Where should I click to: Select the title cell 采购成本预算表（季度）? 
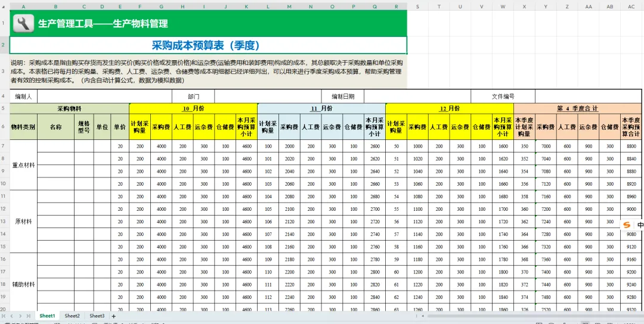208,45
